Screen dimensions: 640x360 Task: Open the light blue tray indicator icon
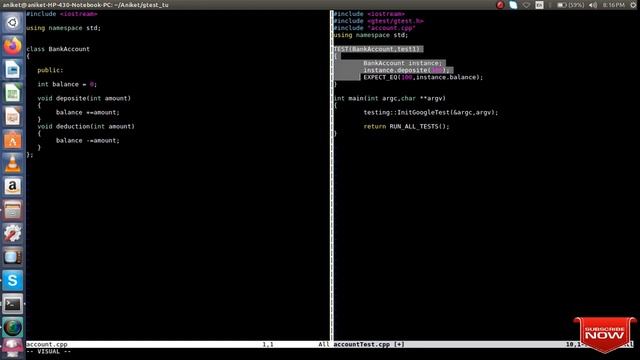click(513, 5)
